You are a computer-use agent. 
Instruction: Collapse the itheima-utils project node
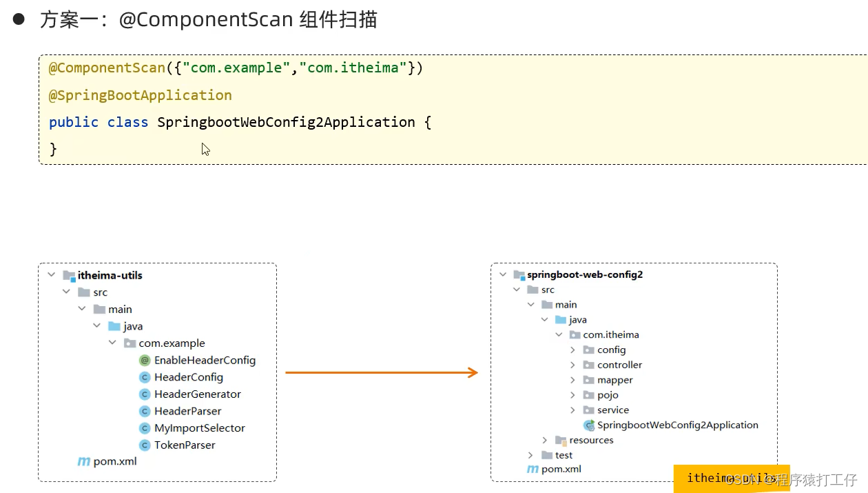[52, 275]
